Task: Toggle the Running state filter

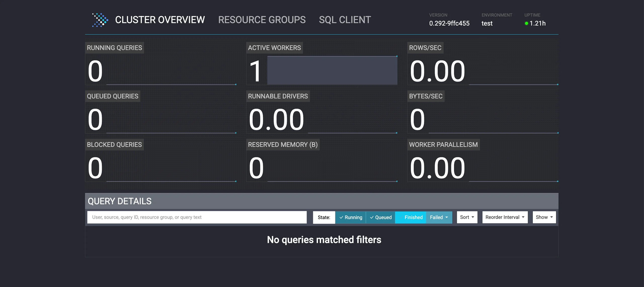Action: 350,217
